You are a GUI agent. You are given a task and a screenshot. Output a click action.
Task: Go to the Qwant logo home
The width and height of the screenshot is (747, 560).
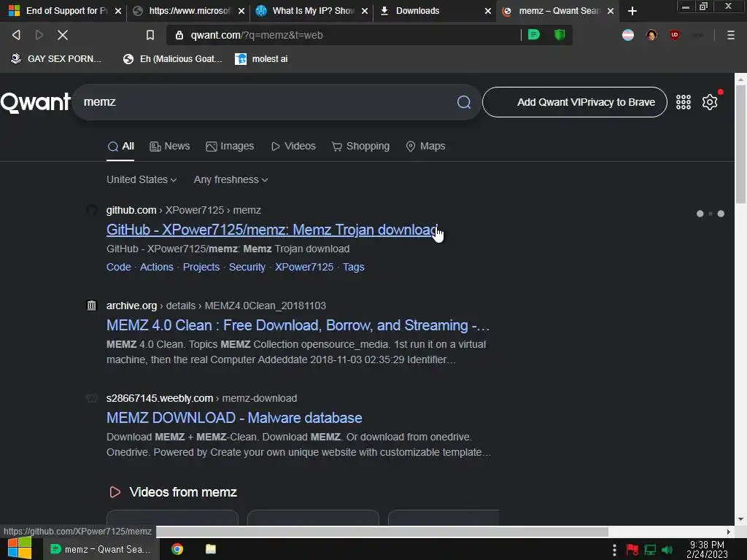click(x=36, y=102)
